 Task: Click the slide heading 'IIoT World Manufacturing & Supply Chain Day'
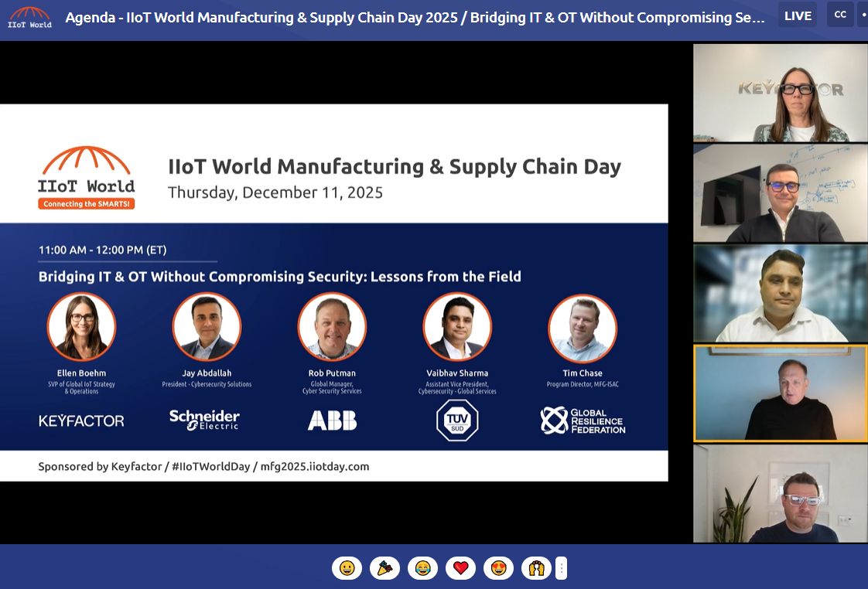[395, 166]
